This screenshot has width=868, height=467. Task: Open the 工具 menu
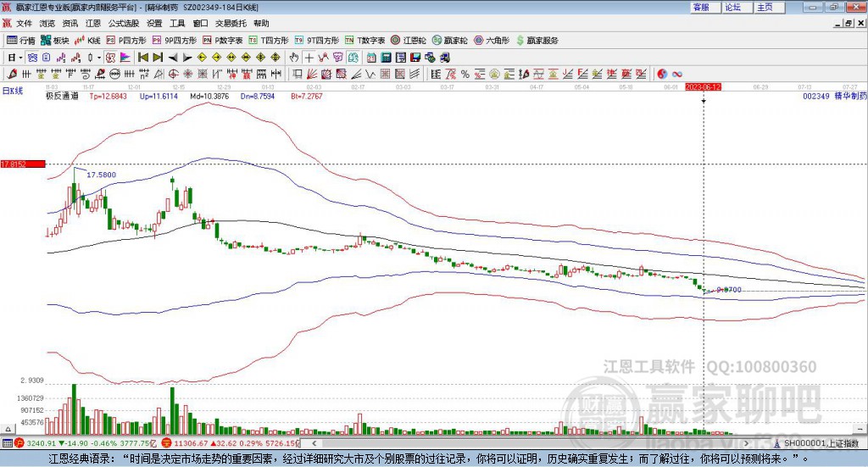177,23
